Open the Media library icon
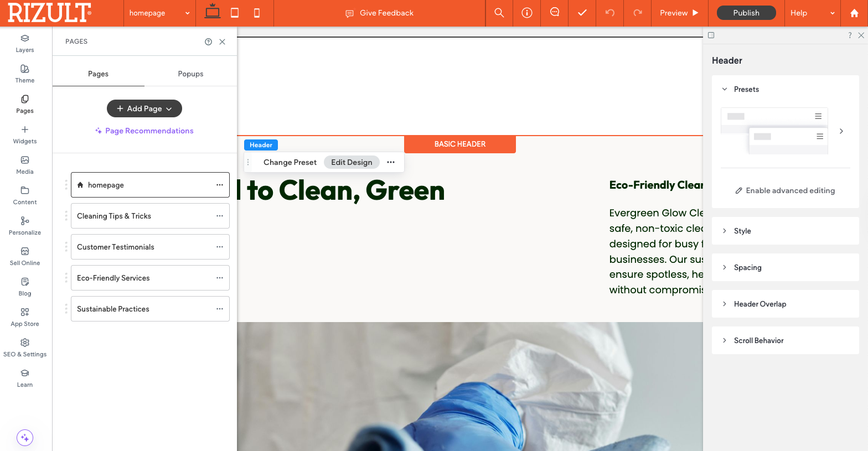This screenshot has height=451, width=868. pos(25,165)
